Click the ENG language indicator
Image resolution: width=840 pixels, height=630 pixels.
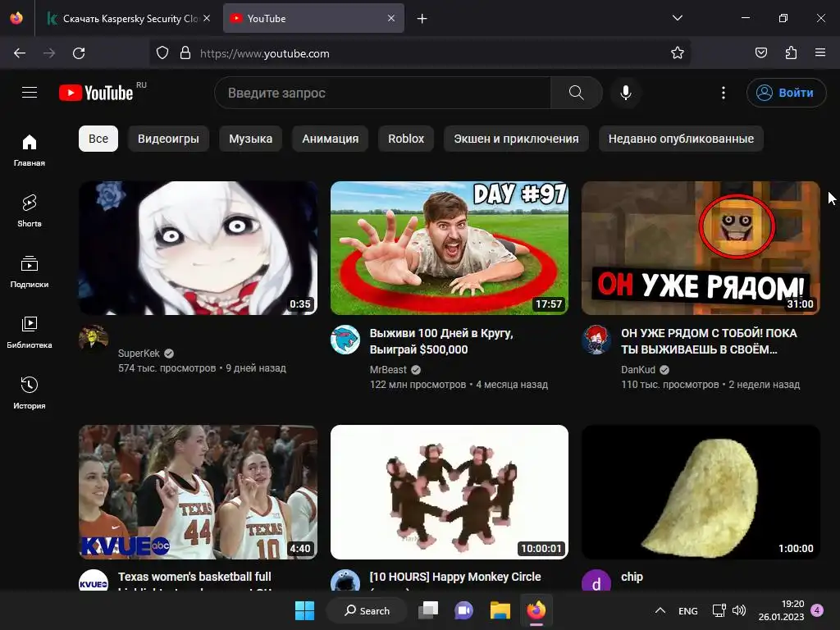pos(688,610)
